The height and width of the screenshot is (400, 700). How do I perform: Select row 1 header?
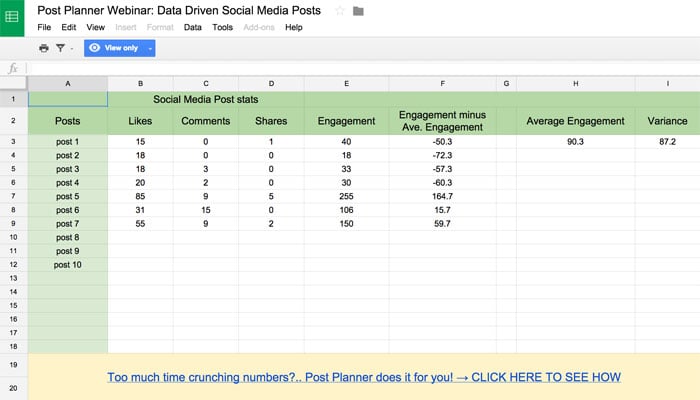[13, 99]
